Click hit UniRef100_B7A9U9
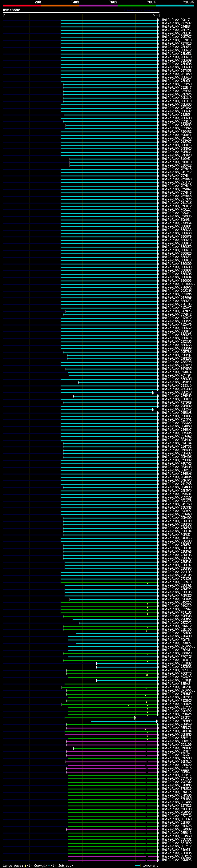The height and width of the screenshot is (868, 197). 176,829
